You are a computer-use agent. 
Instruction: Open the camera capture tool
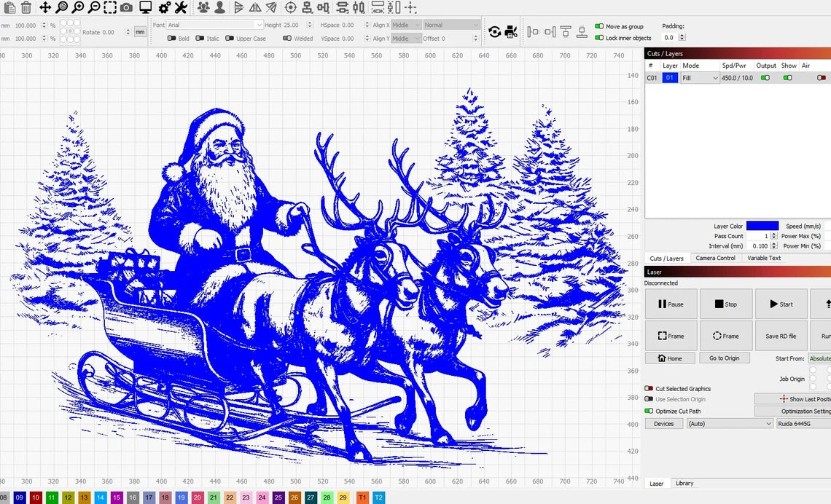click(x=126, y=7)
